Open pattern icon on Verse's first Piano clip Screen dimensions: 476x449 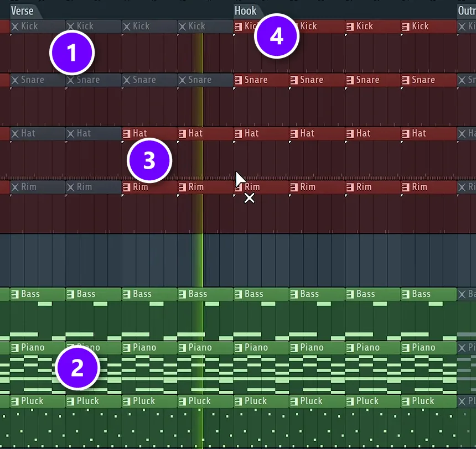(15, 348)
